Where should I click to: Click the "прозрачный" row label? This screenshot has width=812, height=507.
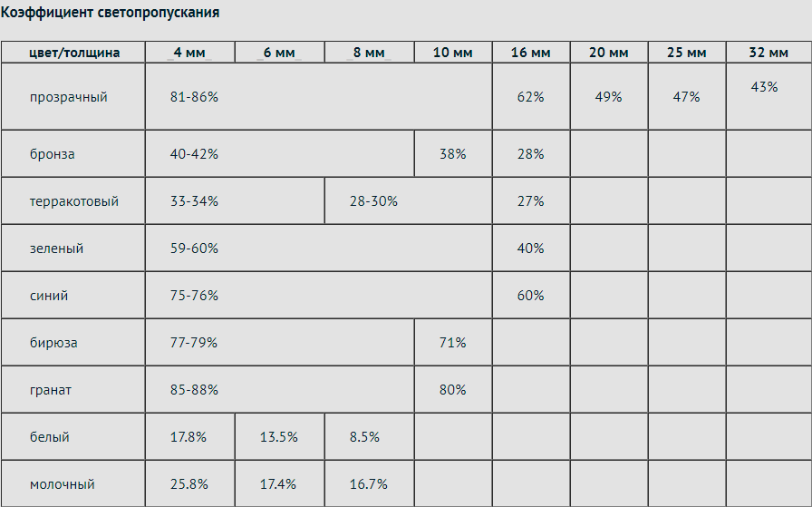(68, 97)
